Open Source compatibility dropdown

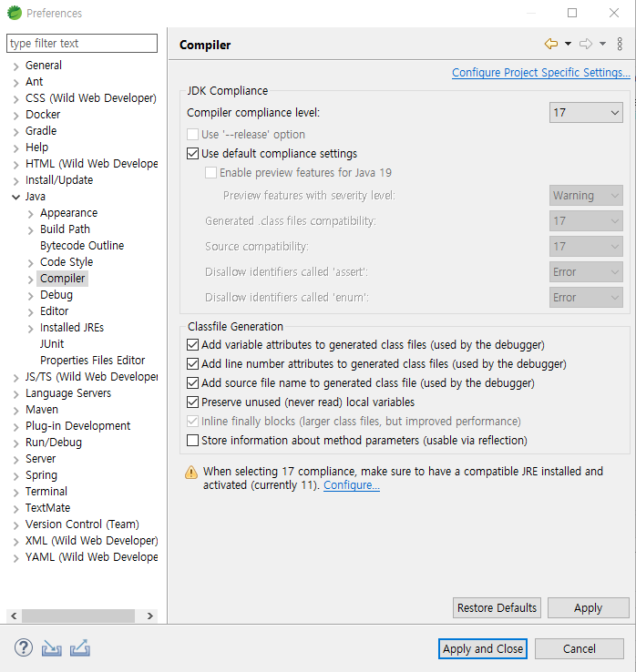[x=586, y=247]
